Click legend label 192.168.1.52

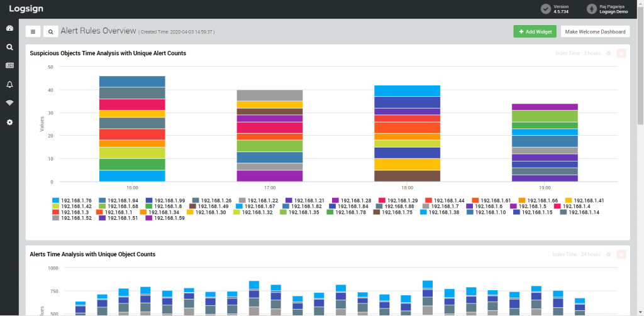click(x=76, y=218)
